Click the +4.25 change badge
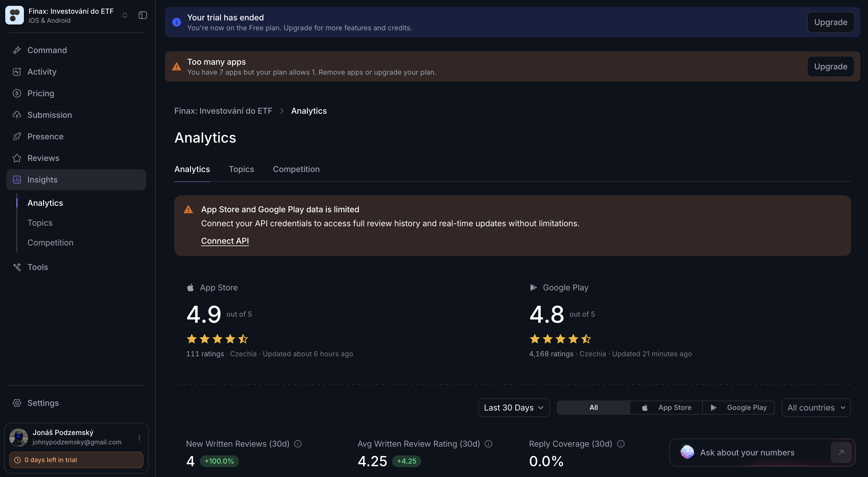Screen dimensions: 868x477 click(x=406, y=461)
